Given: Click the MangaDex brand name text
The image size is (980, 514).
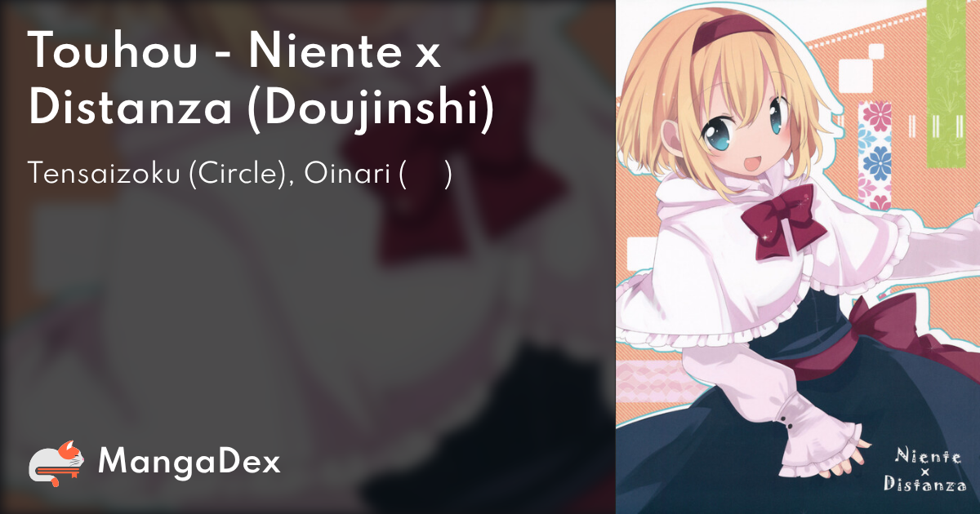Looking at the screenshot, I should (189, 463).
